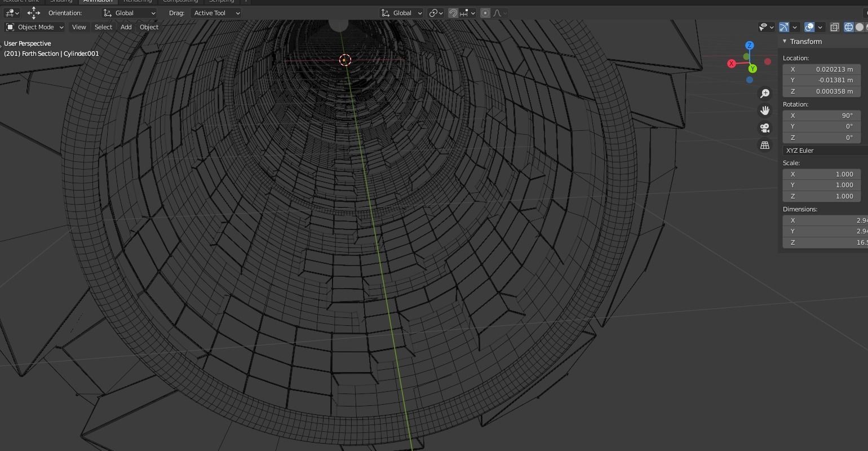Open the Select menu

pos(103,27)
